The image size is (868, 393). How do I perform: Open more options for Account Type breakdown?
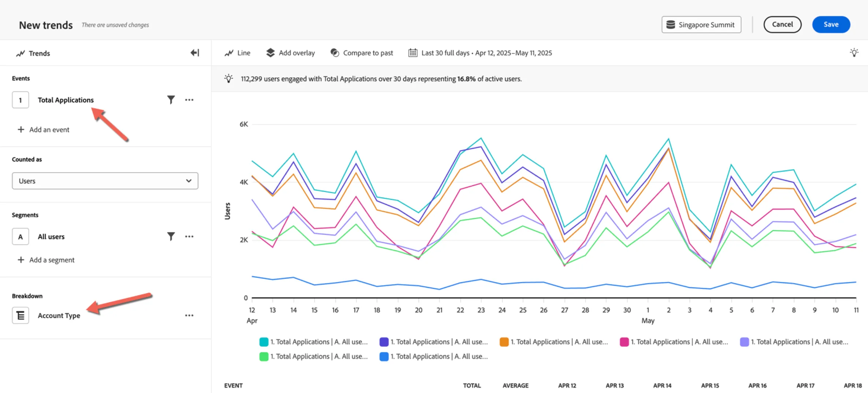coord(189,315)
